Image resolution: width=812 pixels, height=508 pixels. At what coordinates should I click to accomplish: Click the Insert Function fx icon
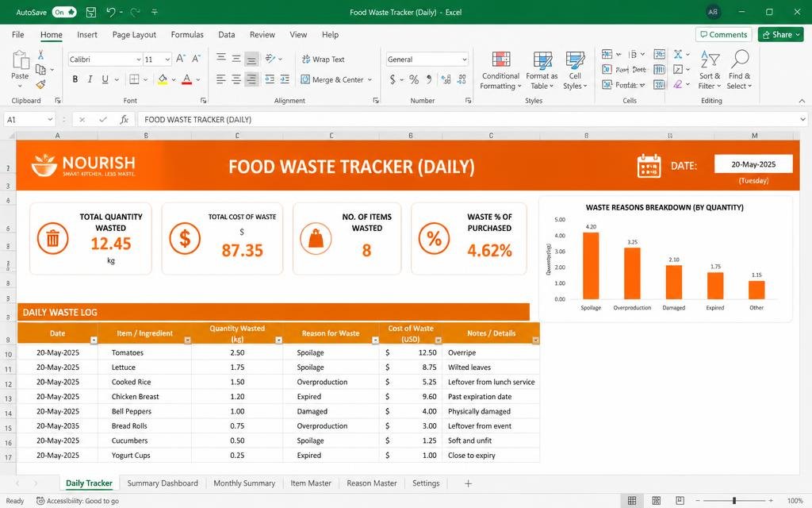(x=124, y=119)
